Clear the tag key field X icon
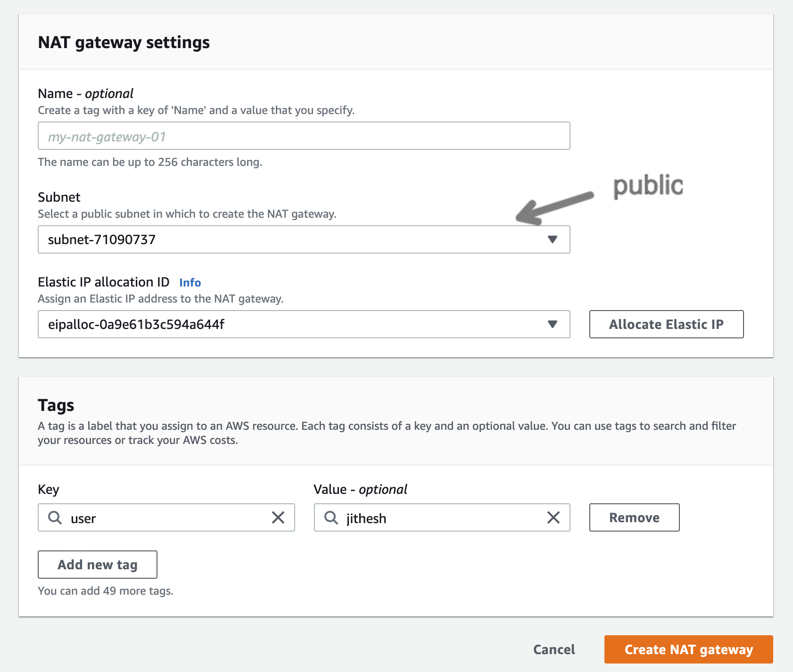This screenshot has width=793, height=672. coord(278,517)
